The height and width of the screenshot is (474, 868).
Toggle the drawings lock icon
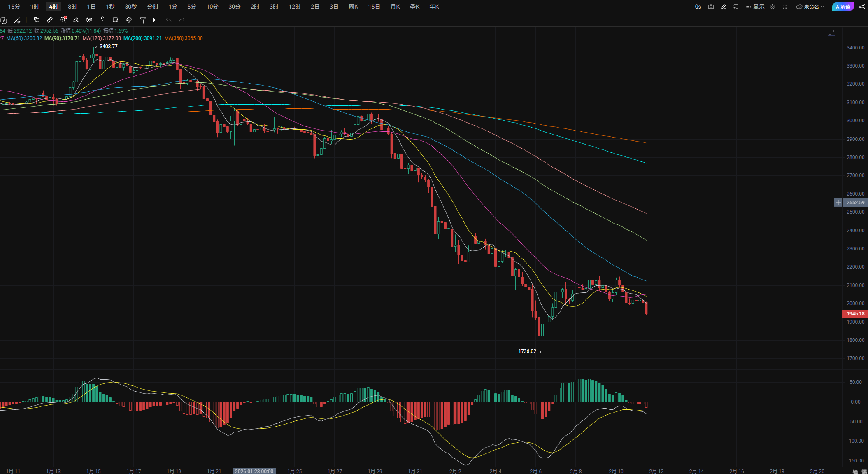pyautogui.click(x=102, y=20)
